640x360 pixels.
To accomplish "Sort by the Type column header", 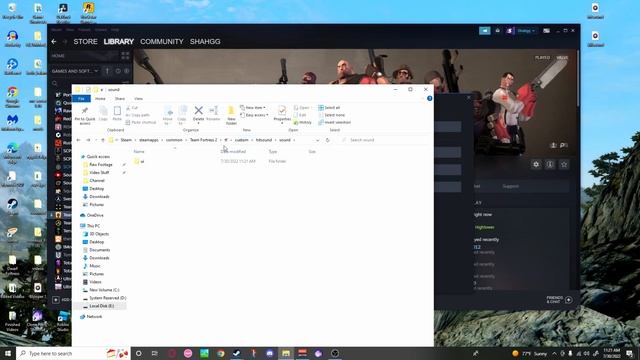I will tap(273, 151).
